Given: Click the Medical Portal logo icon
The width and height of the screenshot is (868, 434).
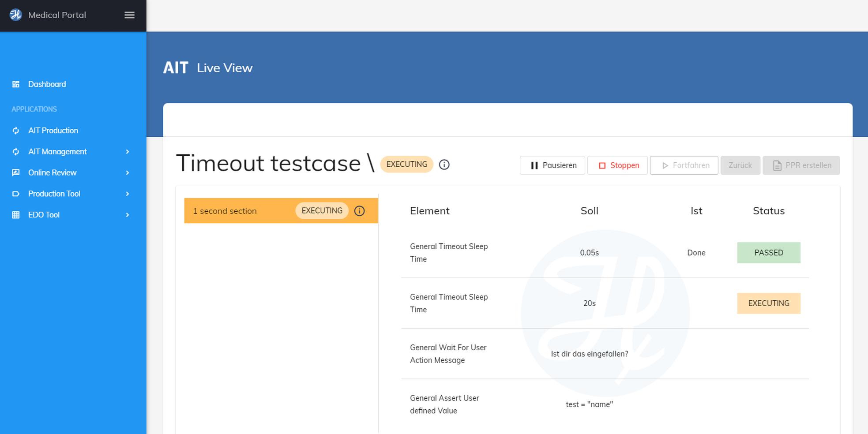Looking at the screenshot, I should click(16, 15).
